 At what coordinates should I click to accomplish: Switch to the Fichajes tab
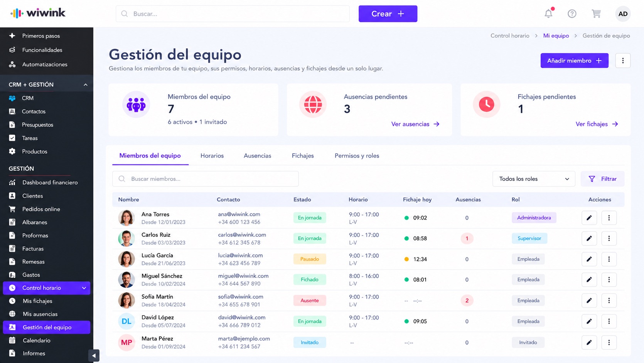pos(303,156)
